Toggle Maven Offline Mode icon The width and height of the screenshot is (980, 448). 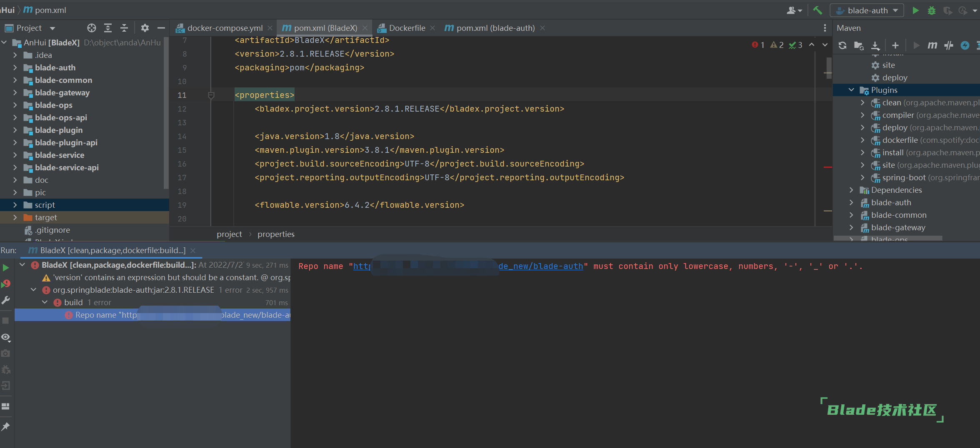point(949,45)
